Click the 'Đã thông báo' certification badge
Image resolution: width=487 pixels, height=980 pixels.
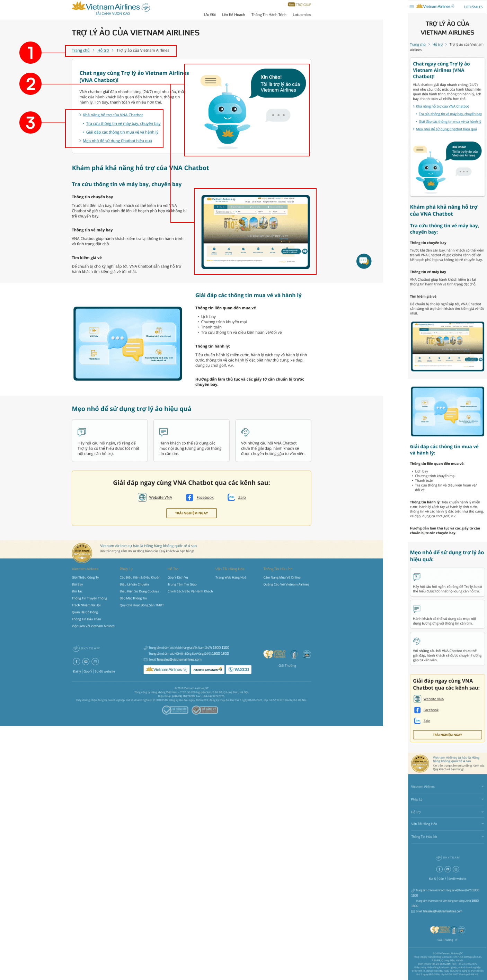175,710
